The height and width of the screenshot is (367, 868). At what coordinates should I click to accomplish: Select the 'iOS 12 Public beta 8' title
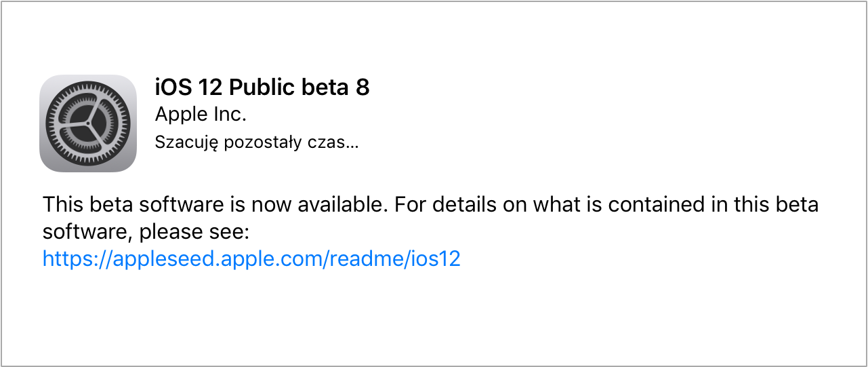click(x=262, y=88)
